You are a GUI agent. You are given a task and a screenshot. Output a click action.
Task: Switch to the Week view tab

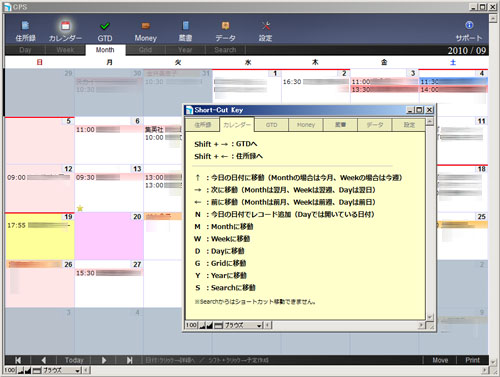click(x=65, y=50)
